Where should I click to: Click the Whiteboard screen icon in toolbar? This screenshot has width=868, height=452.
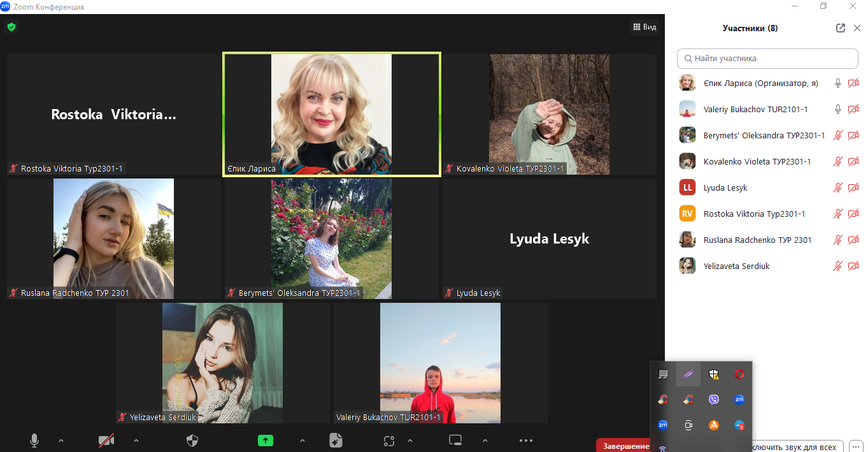[x=455, y=440]
